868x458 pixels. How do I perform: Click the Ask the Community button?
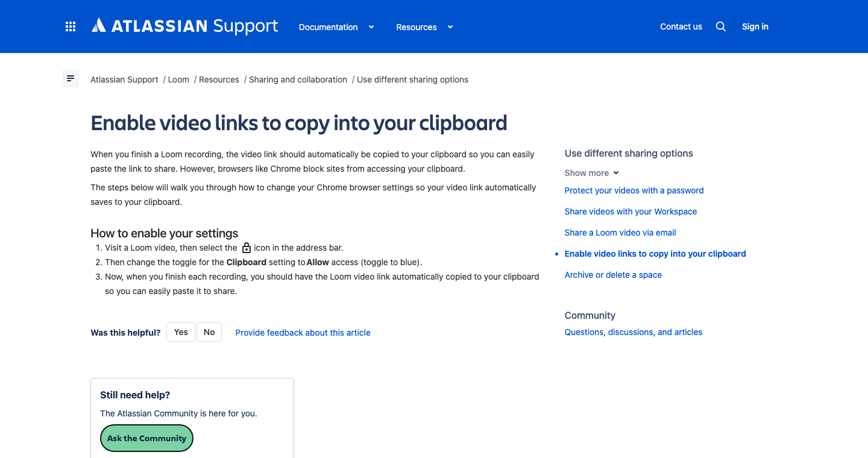tap(146, 438)
